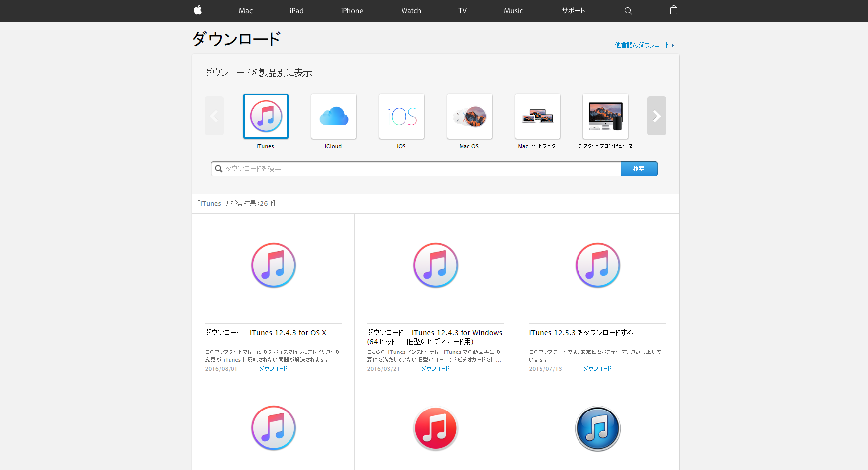Click the blue iTunes icon in second row
This screenshot has width=868, height=470.
pos(598,428)
